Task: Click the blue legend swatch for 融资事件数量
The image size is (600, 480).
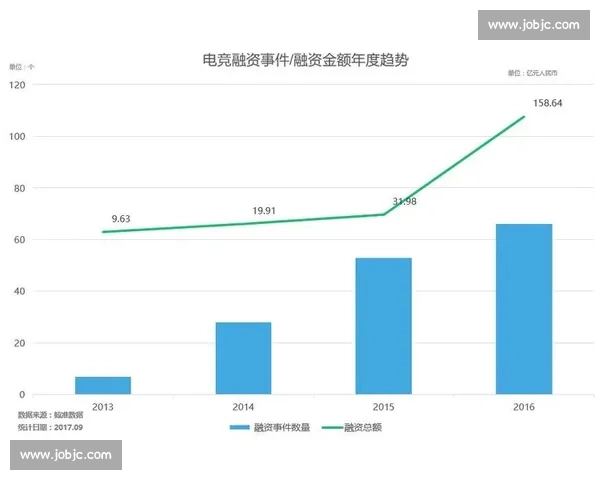Action: [x=240, y=427]
